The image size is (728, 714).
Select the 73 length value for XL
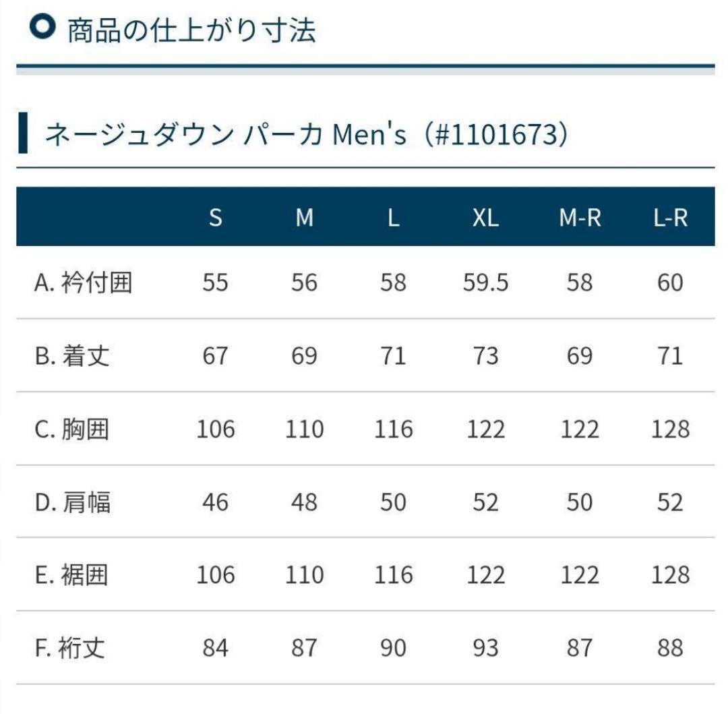coord(485,355)
